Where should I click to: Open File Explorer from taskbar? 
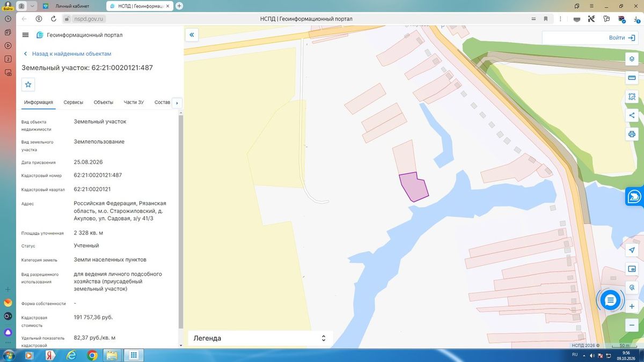click(x=112, y=355)
